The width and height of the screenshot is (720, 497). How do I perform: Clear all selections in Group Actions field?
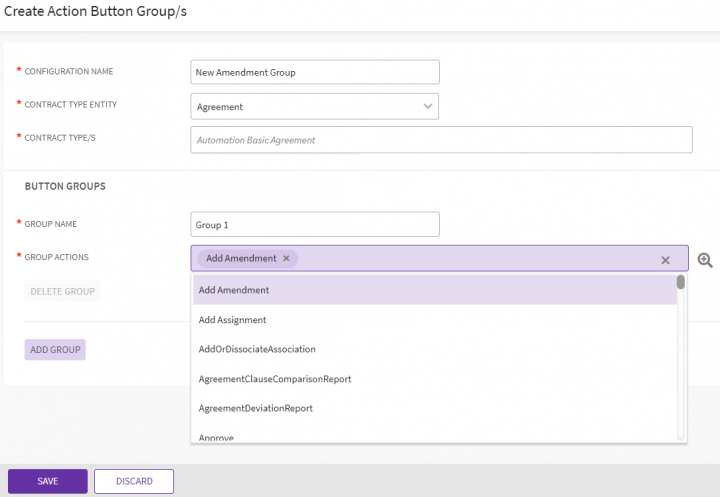click(665, 260)
